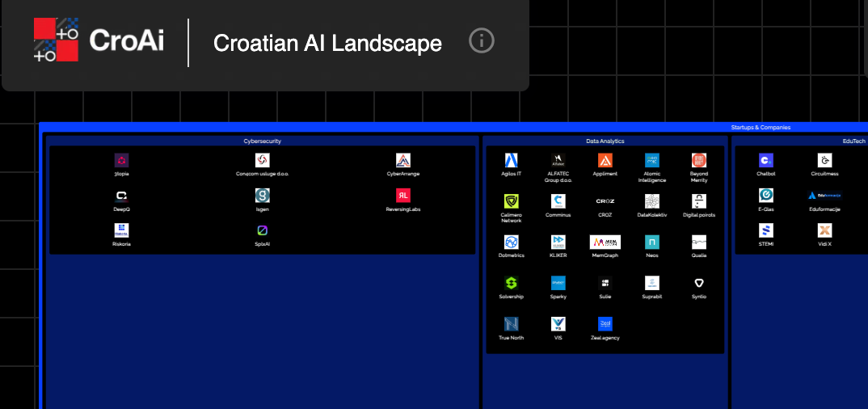Open the ALFATEC Group d.o.o. logo
868x409 pixels.
(x=558, y=161)
